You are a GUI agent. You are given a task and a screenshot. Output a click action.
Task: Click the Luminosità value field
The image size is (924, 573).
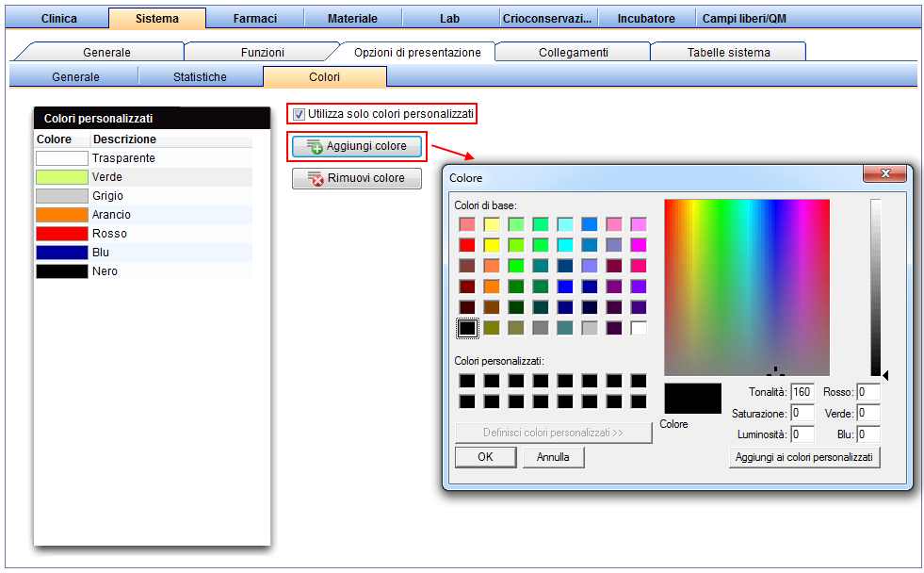802,434
